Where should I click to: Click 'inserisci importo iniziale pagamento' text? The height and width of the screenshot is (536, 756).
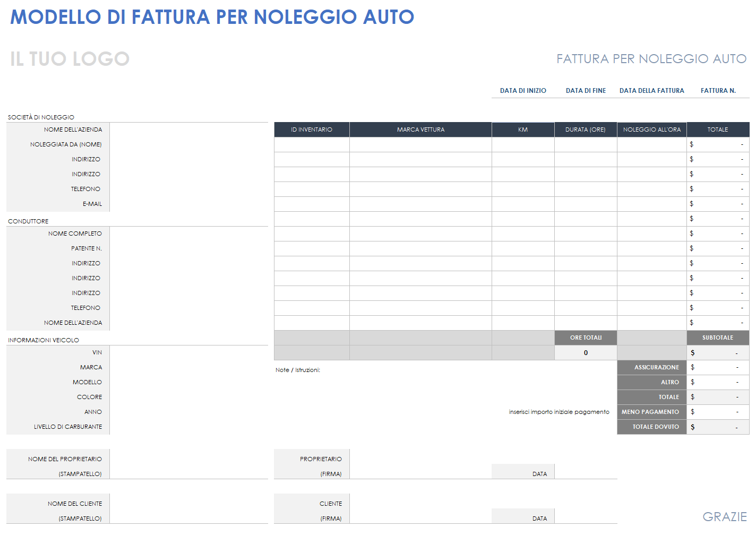tap(559, 412)
